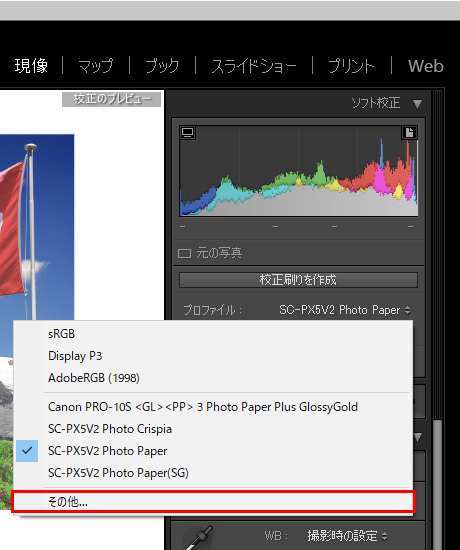Image resolution: width=460 pixels, height=550 pixels.
Task: Click the 校正刷りを作成 button
Action: tap(298, 280)
